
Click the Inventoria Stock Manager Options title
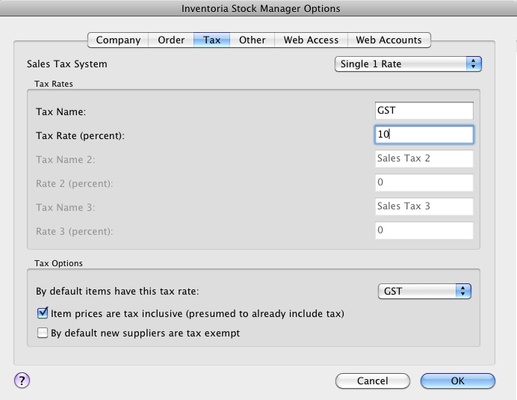tap(261, 8)
